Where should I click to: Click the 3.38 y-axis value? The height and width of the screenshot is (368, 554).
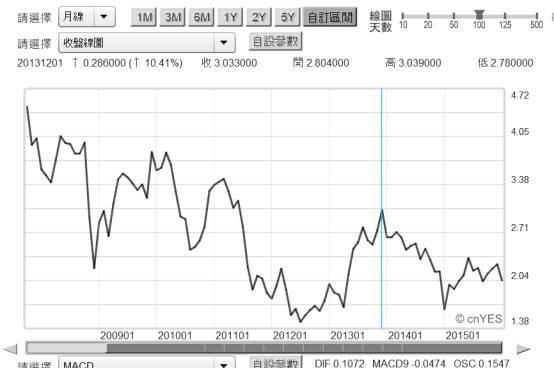520,180
